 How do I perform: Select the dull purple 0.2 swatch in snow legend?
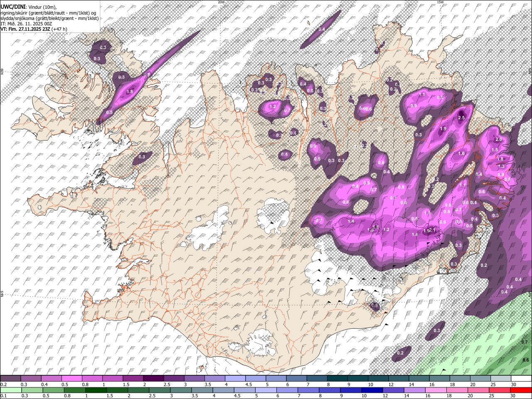(x=11, y=379)
